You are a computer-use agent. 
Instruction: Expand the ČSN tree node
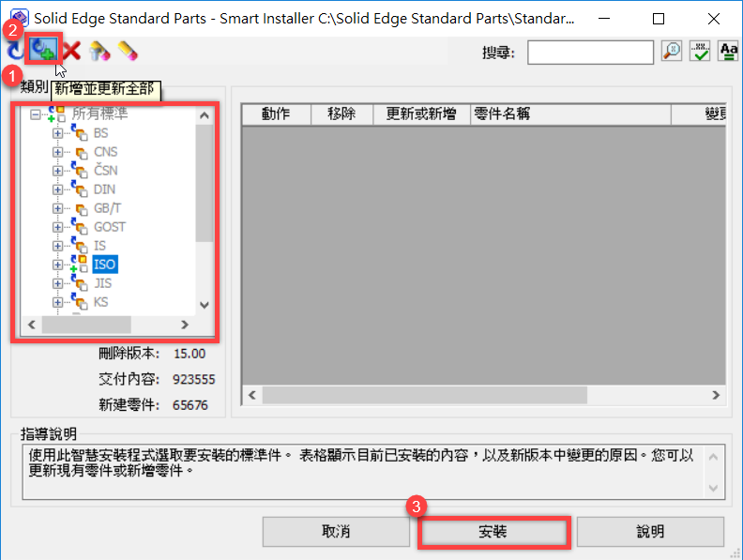(57, 171)
